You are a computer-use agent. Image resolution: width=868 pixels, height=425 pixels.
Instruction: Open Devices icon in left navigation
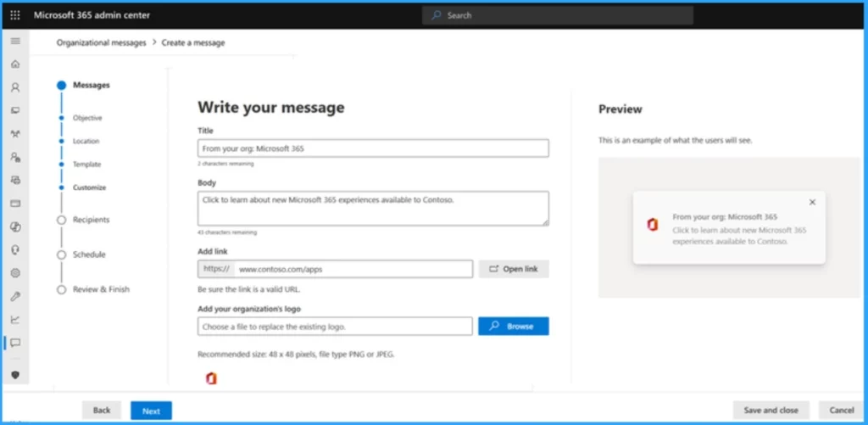pos(15,110)
